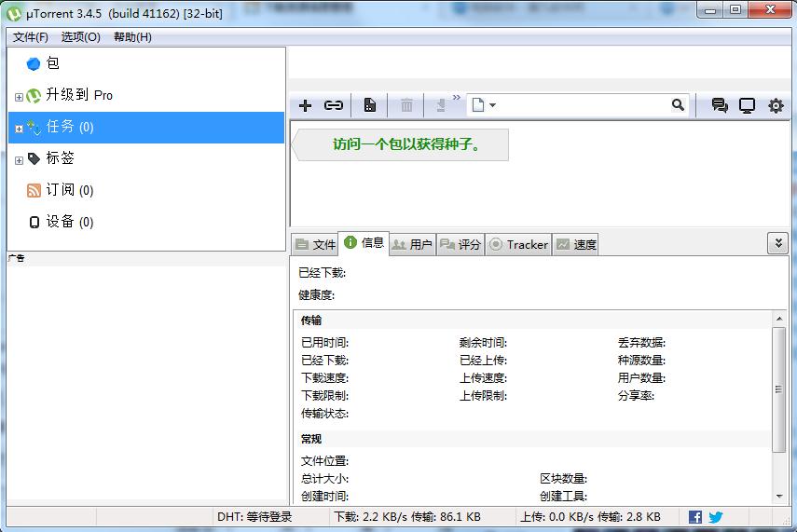Expand the 标签 tree node
Viewport: 797px width, 532px height.
[19, 160]
